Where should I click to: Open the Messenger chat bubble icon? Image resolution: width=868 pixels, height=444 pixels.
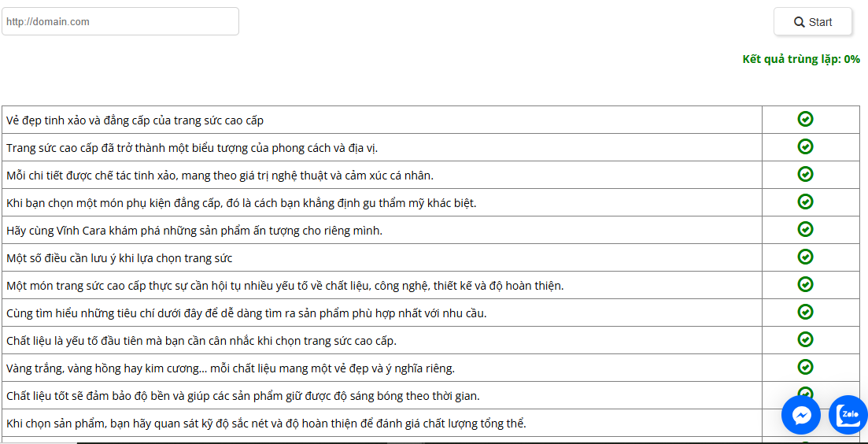(802, 415)
